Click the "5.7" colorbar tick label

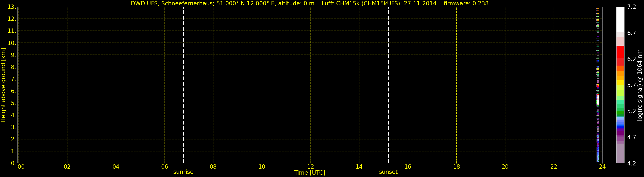(632, 85)
